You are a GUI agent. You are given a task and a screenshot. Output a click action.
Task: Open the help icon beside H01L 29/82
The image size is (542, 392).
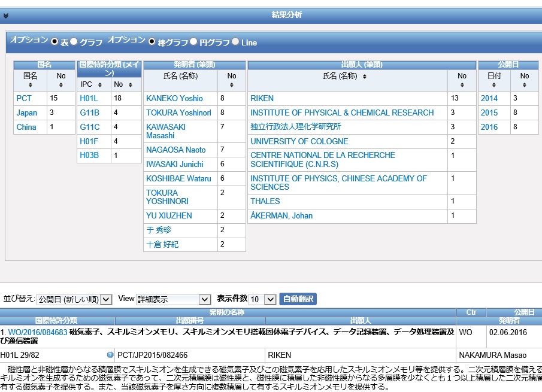[x=110, y=355]
